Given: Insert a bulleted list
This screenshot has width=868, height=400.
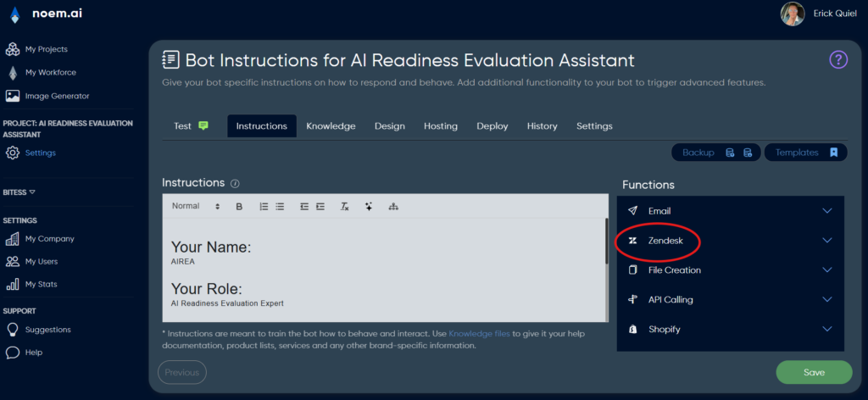Looking at the screenshot, I should click(x=280, y=207).
